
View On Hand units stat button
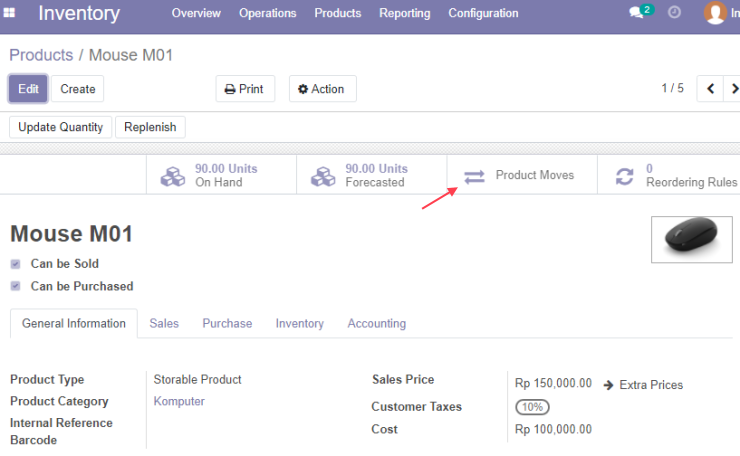tap(221, 175)
